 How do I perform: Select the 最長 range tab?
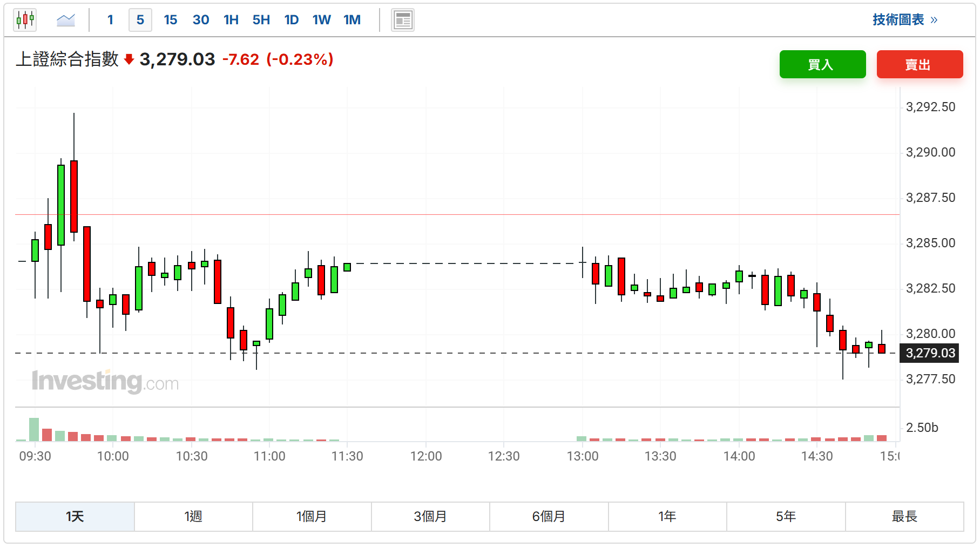point(904,517)
